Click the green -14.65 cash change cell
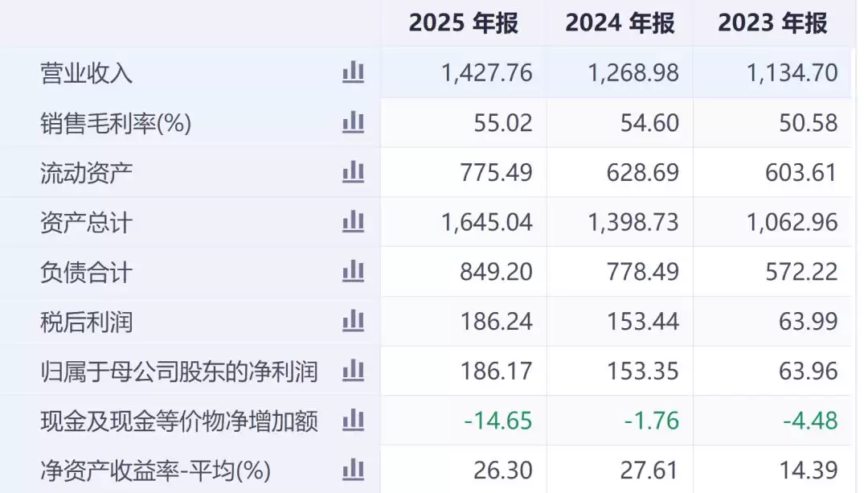Image resolution: width=868 pixels, height=493 pixels. [497, 421]
